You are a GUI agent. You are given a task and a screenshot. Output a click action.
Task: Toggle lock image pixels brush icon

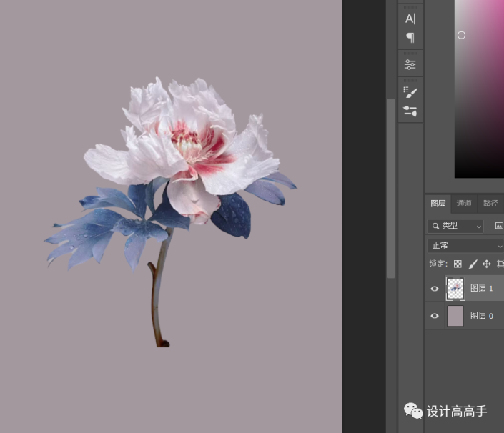(x=473, y=264)
